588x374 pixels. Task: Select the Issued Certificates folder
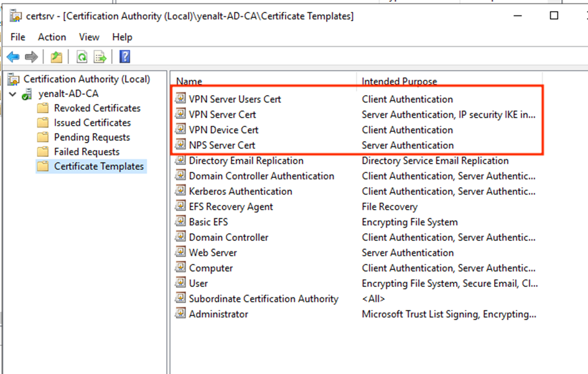tap(84, 123)
